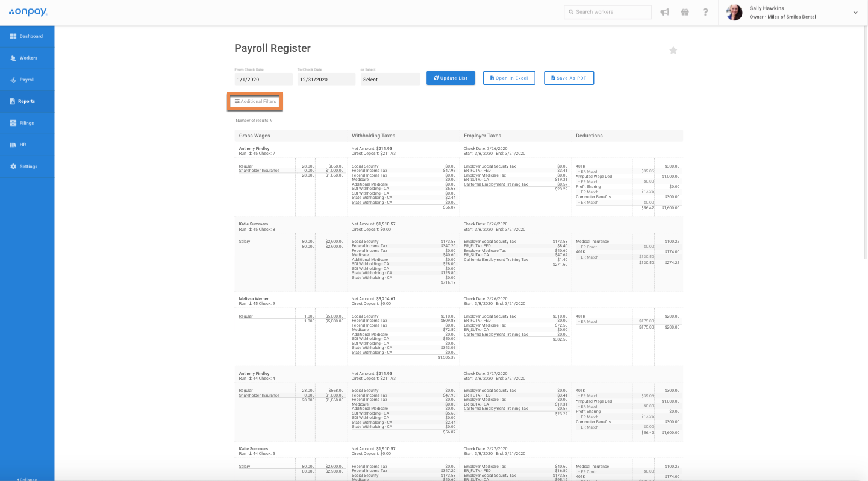Click Sally Hawkins profile photo

click(734, 13)
